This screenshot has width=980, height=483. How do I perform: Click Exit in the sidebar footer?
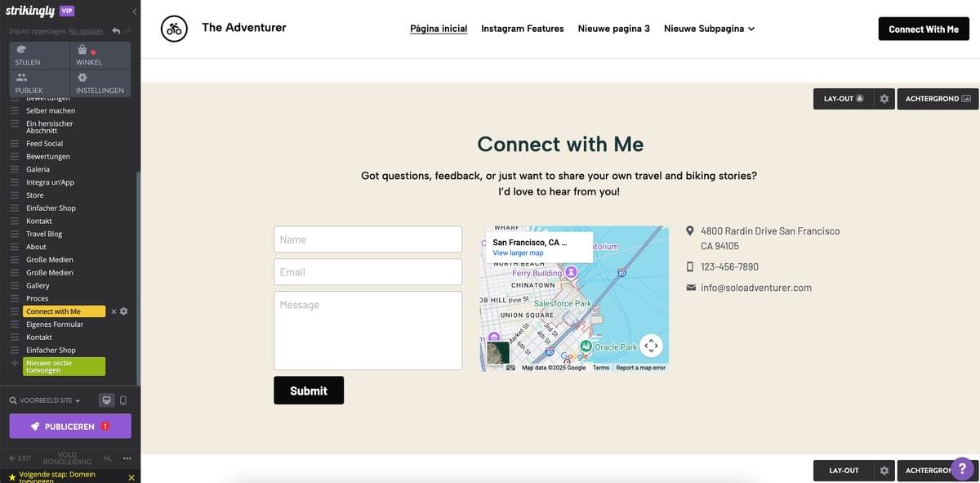(20, 458)
